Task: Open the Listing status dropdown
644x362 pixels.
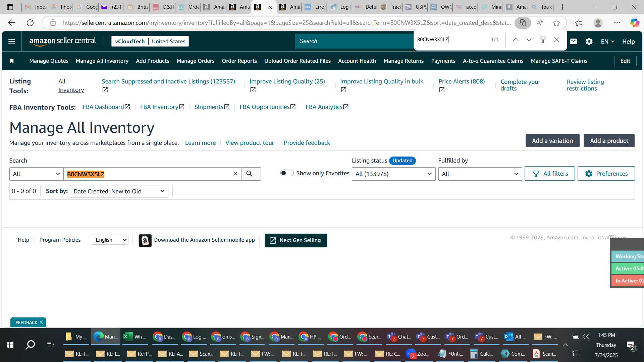Action: pyautogui.click(x=393, y=174)
